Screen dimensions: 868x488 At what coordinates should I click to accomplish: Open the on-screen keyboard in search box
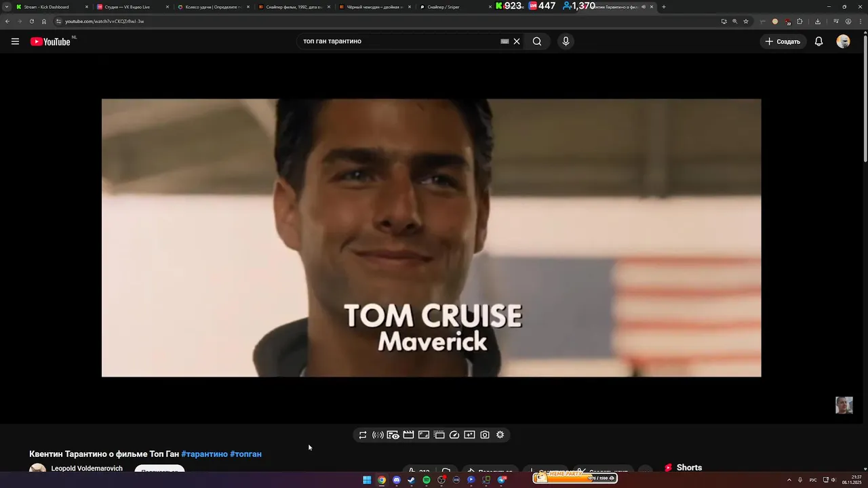pyautogui.click(x=505, y=41)
